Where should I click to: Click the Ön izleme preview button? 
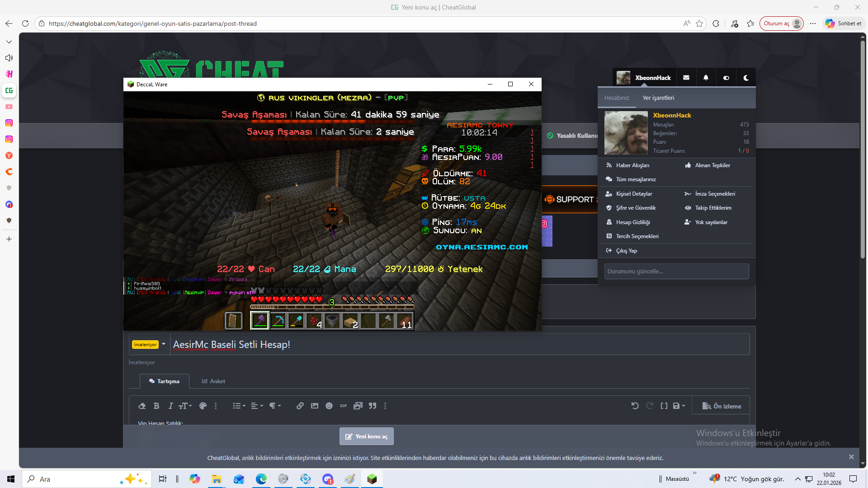pyautogui.click(x=722, y=406)
